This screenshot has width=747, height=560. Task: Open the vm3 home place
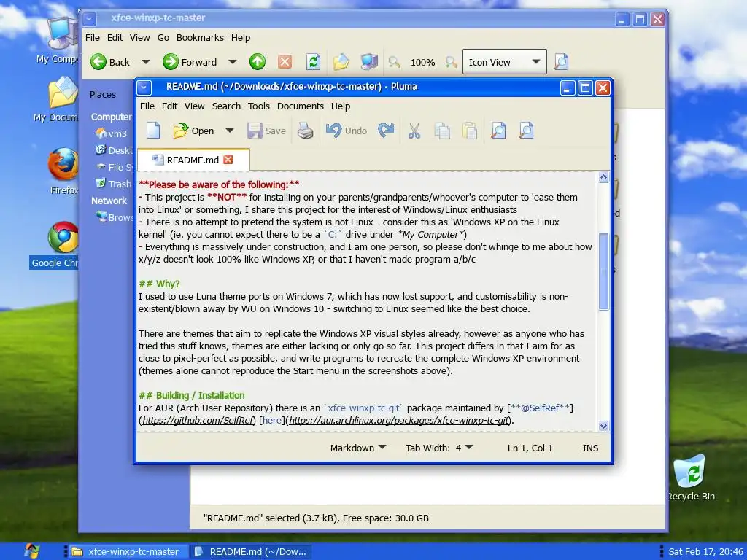tap(111, 133)
